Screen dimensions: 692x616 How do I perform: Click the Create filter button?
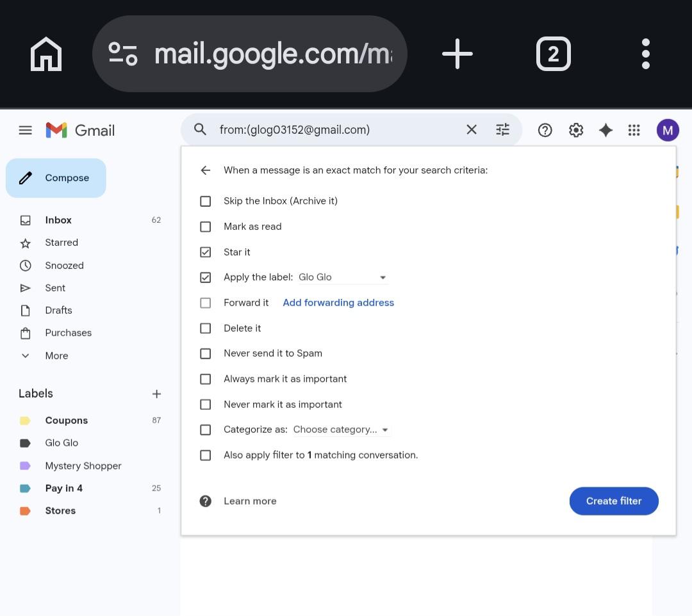coord(613,501)
